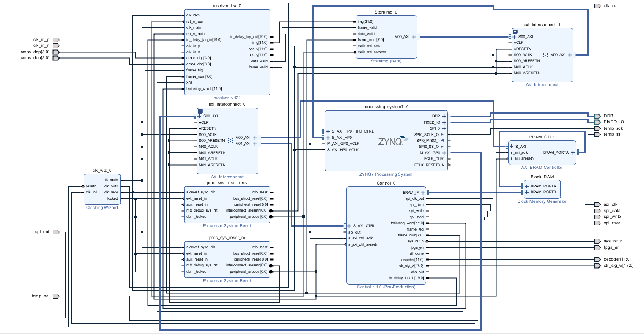Expand axi_interconnect_0 hierarchy with its plus box
The image size is (644, 334).
pos(200,111)
